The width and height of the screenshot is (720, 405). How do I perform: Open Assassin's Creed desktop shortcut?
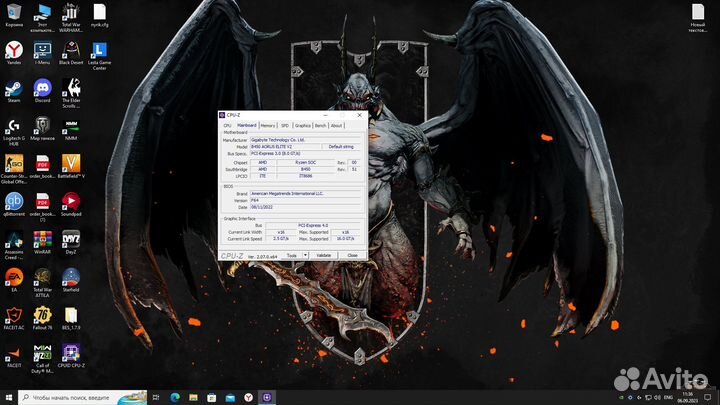tap(14, 245)
